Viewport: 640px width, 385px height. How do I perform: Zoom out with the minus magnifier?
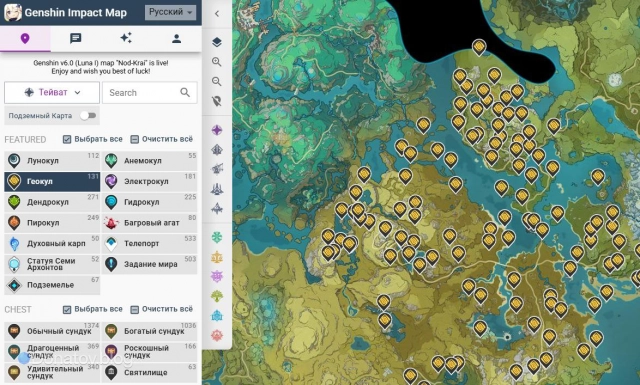(x=217, y=81)
